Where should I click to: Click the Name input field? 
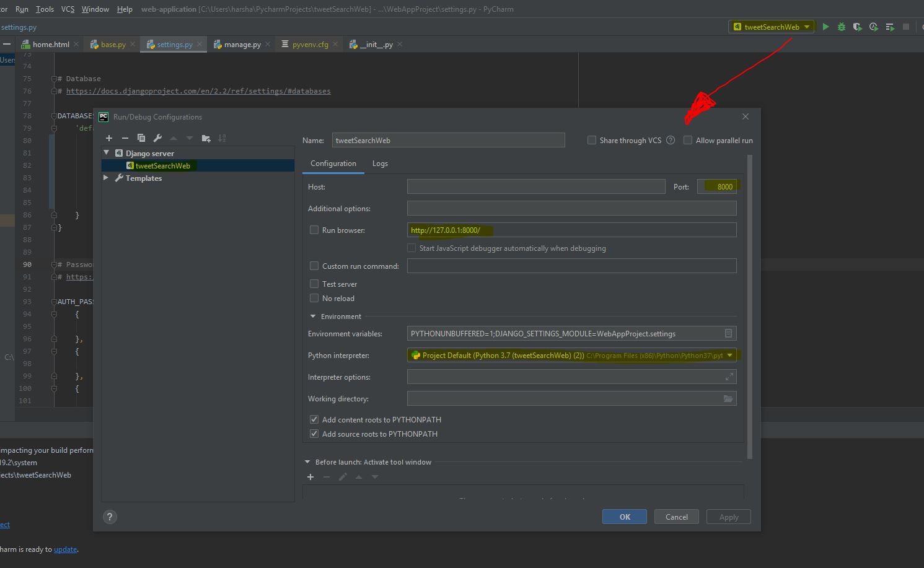[x=449, y=140]
